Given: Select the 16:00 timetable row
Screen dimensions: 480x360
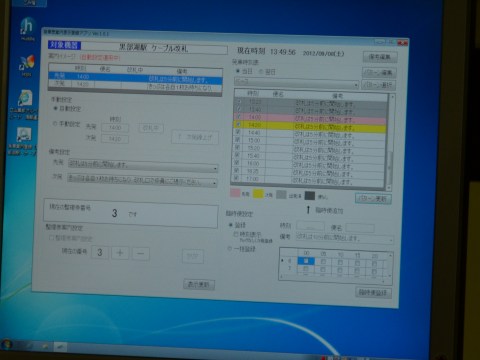Looking at the screenshot, I should point(309,165).
